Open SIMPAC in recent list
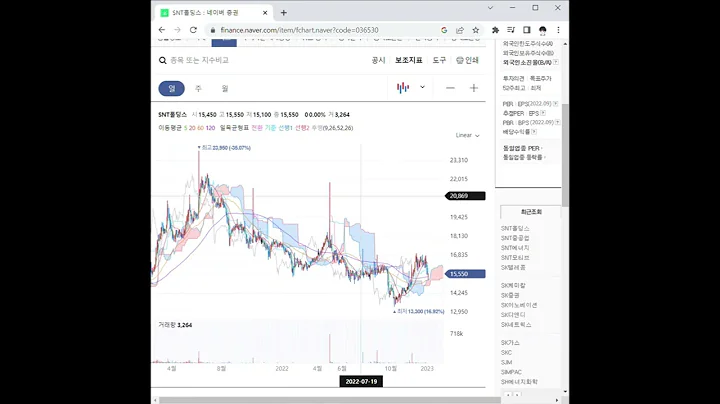The width and height of the screenshot is (720, 404). [x=511, y=372]
